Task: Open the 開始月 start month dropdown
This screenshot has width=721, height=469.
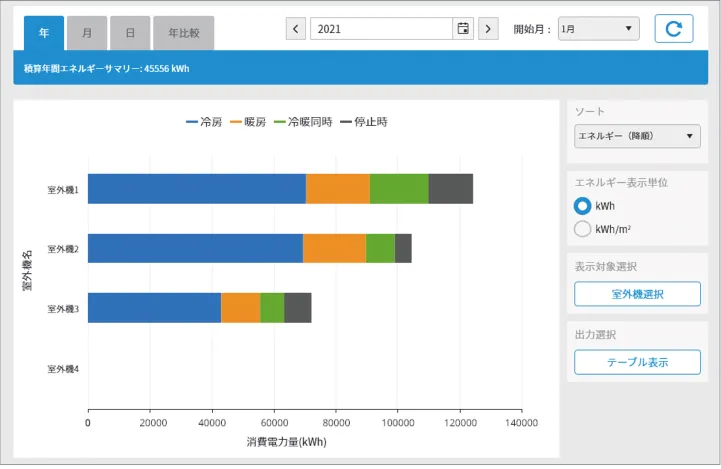Action: (598, 29)
